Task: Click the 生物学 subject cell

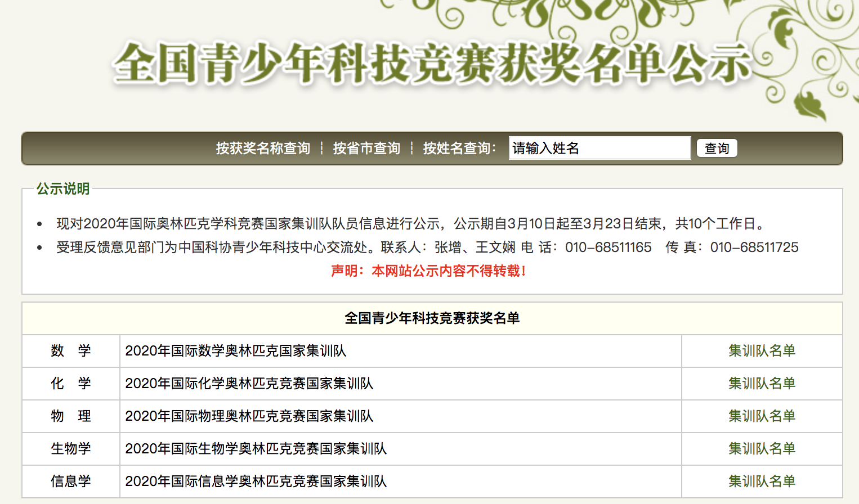Action: 71,449
